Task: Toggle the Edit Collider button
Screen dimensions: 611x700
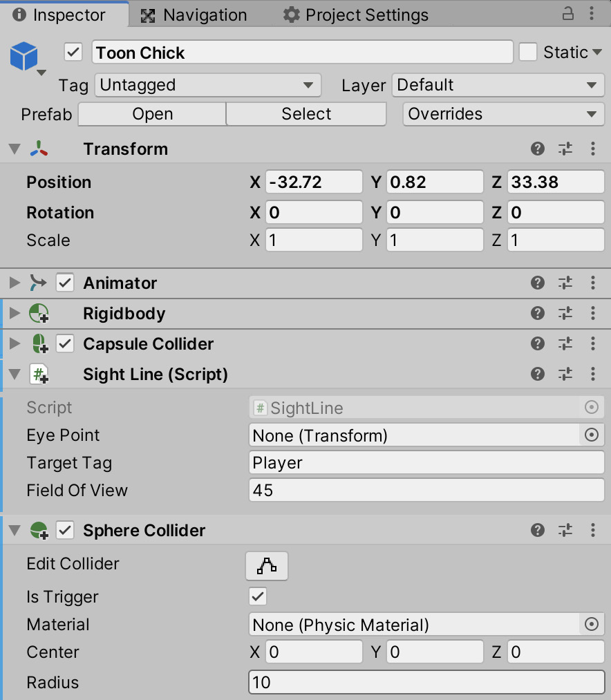Action: [267, 565]
